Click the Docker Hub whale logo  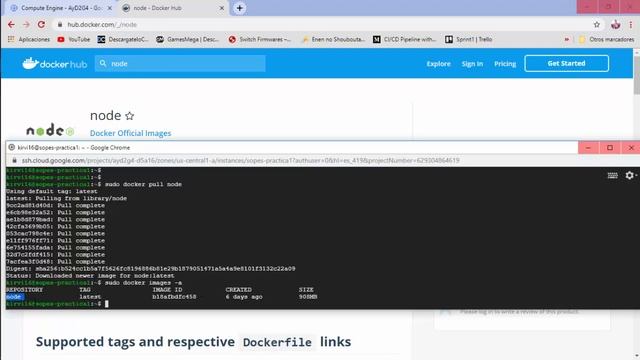(x=54, y=64)
